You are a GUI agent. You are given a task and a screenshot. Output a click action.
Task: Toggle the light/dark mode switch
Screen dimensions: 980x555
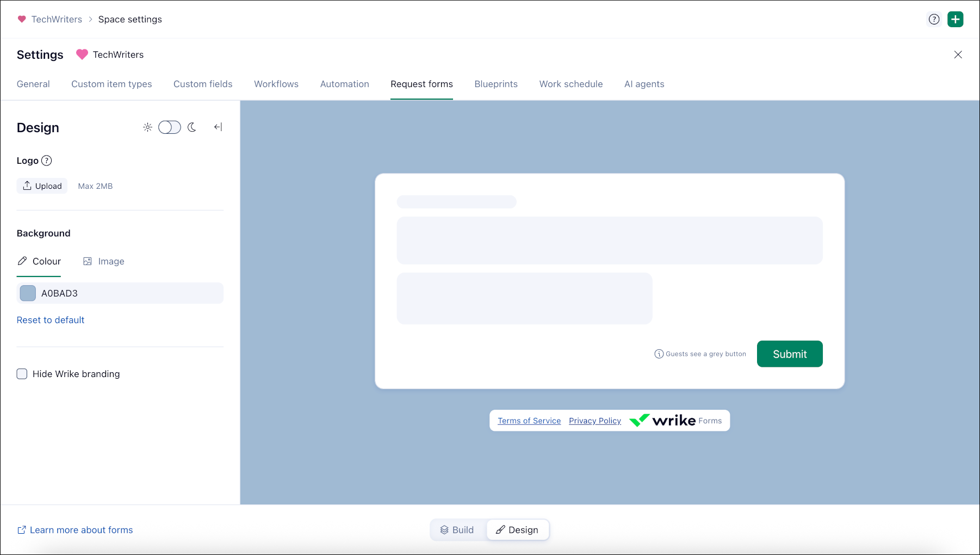pyautogui.click(x=170, y=127)
